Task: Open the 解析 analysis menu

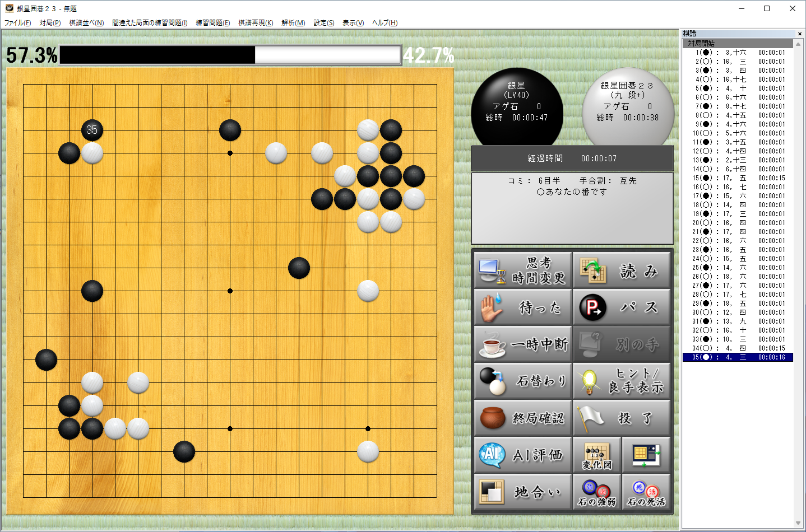Action: point(293,22)
